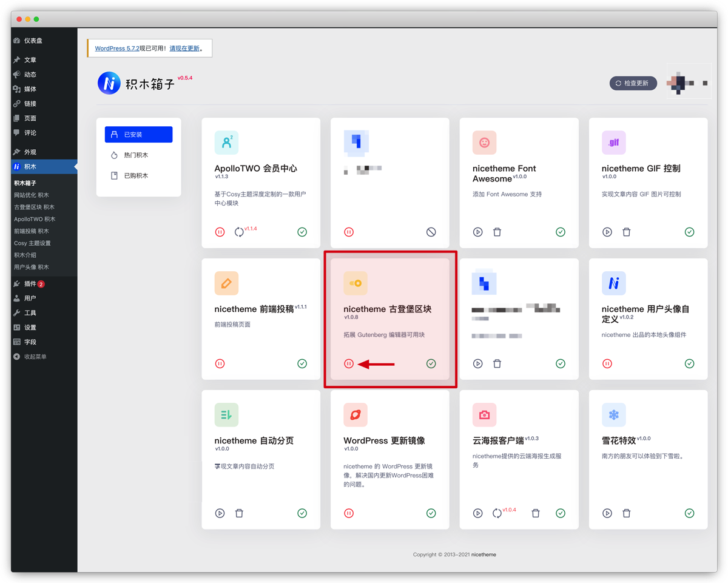Delete the 云海报客户端 block
This screenshot has height=583, width=728.
coord(536,513)
